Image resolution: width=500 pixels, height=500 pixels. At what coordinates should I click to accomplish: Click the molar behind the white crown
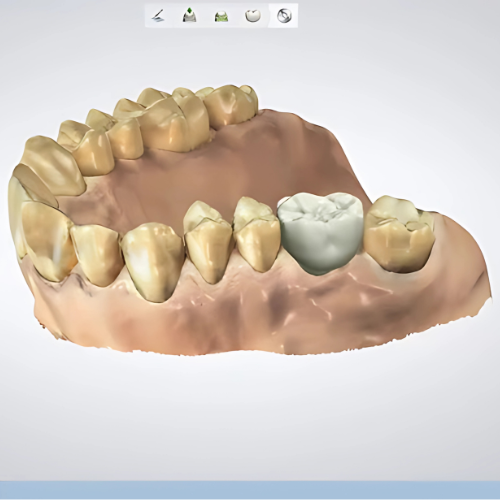399,233
